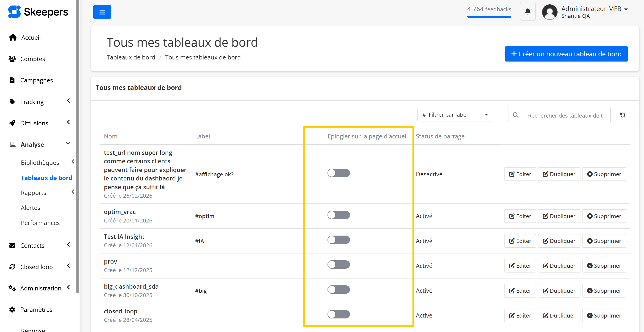
Task: Open Alertes in the sidebar
Action: coord(31,208)
